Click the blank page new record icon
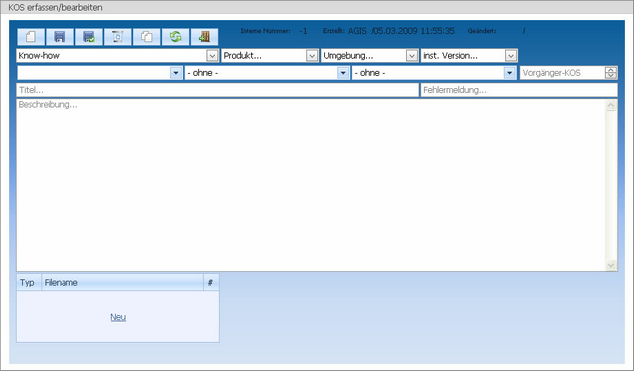Screen dimensions: 634x371 31,37
